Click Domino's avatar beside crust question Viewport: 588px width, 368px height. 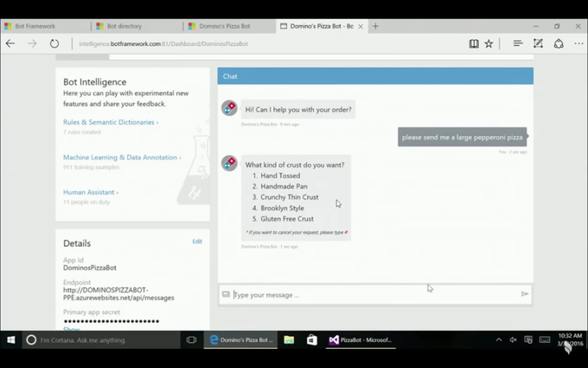(x=229, y=163)
